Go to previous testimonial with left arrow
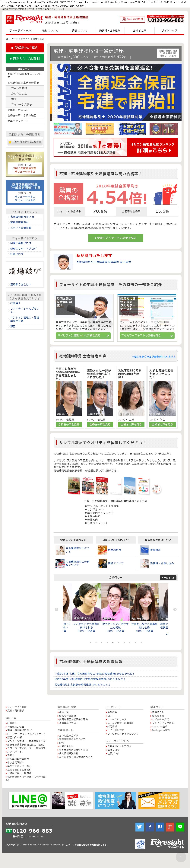Image resolution: width=190 pixels, height=868 pixels. [x=56, y=609]
